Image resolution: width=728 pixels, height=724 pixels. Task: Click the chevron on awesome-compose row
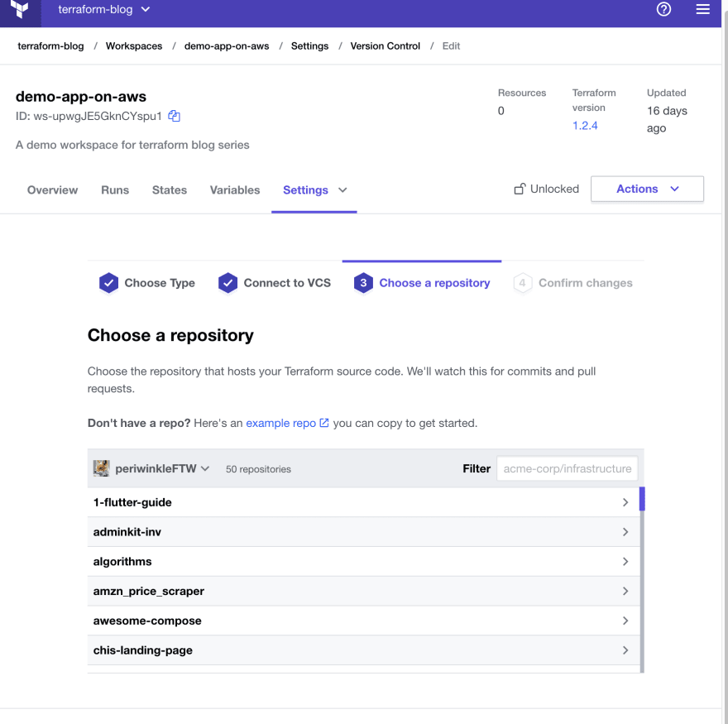(625, 621)
